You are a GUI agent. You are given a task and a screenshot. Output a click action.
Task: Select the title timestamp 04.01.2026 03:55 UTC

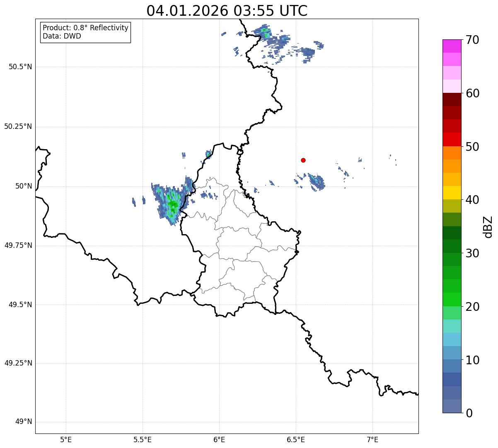[227, 11]
